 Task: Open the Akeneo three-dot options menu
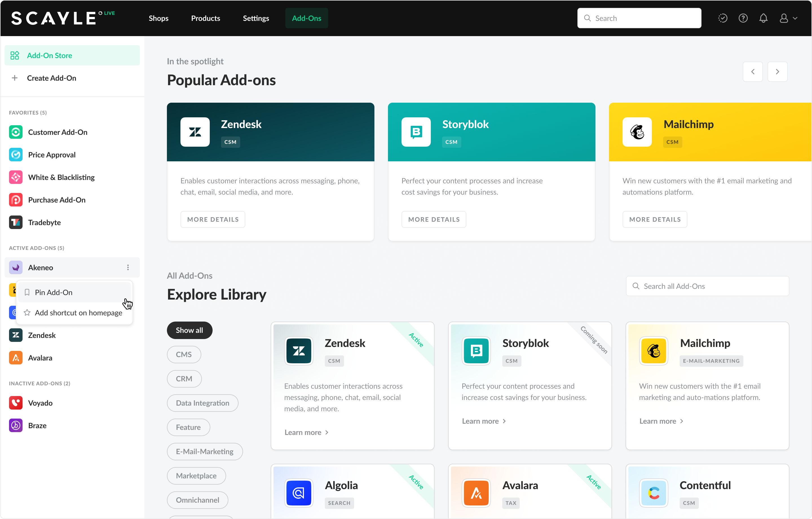click(128, 268)
